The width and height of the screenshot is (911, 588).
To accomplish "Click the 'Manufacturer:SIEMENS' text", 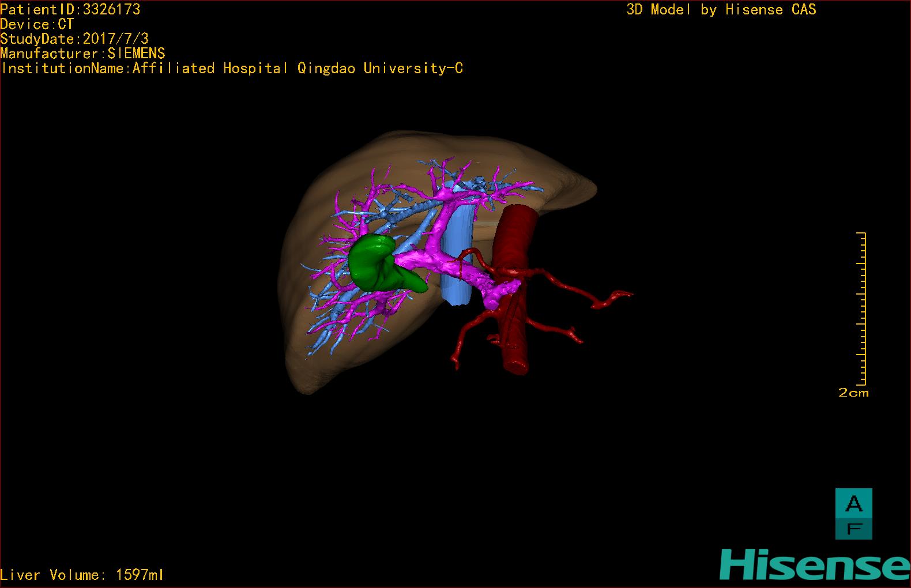I will coord(83,54).
